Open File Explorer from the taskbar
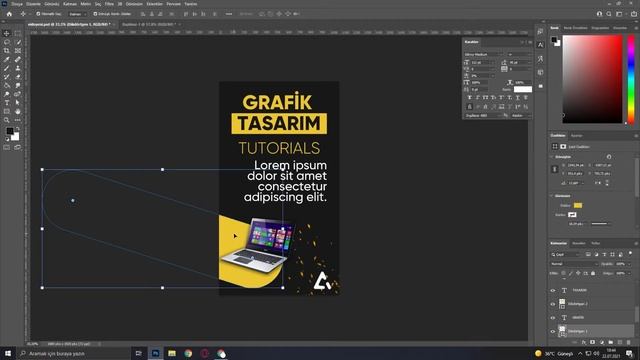This screenshot has height=360, width=640. [x=172, y=353]
